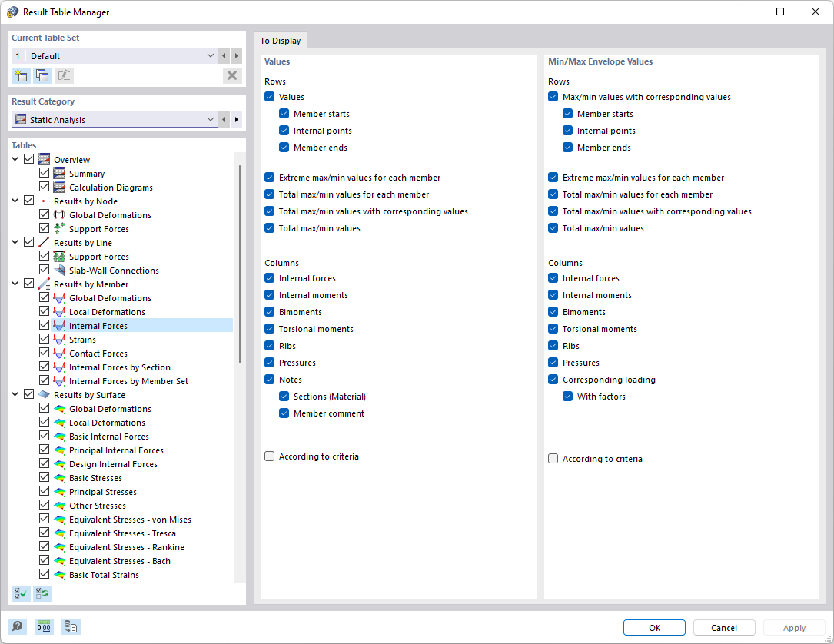Click the Apply button
The width and height of the screenshot is (834, 644).
(x=794, y=627)
